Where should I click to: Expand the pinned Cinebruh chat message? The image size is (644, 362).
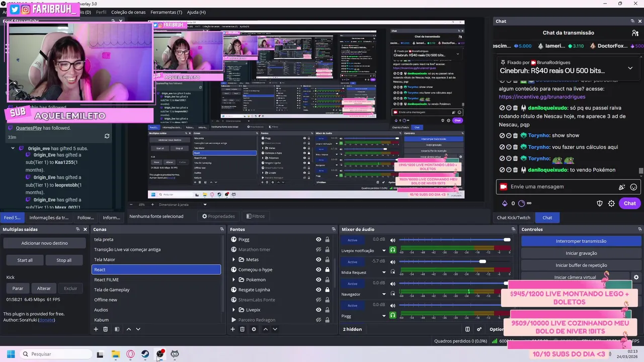(630, 68)
